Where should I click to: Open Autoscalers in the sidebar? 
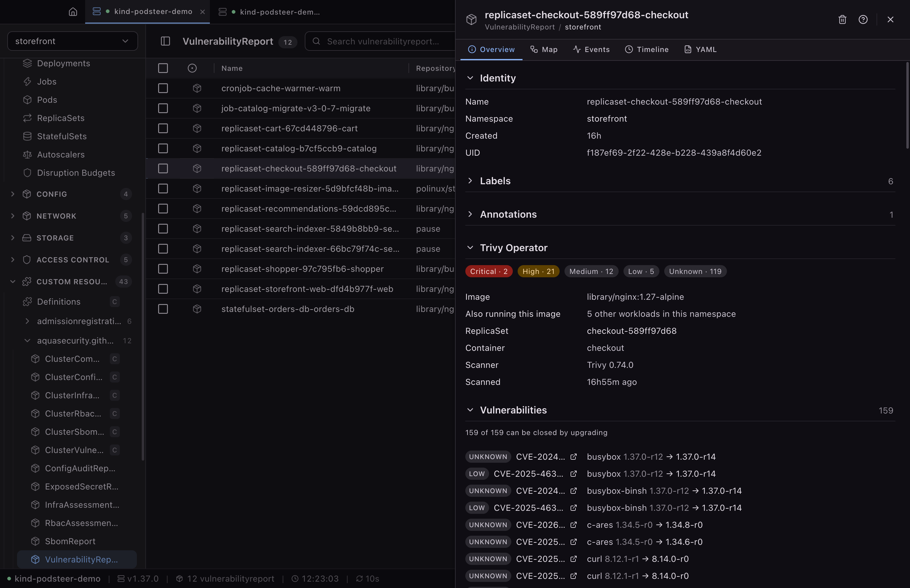[61, 155]
